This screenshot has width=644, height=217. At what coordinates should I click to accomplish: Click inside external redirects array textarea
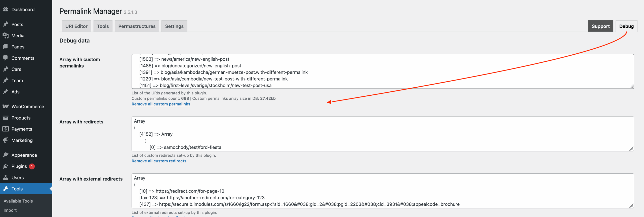click(383, 191)
